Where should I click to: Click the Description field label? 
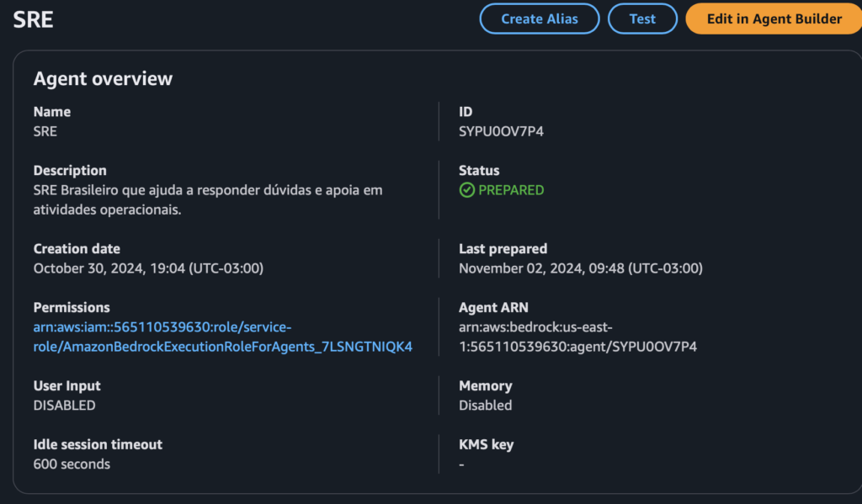(70, 170)
